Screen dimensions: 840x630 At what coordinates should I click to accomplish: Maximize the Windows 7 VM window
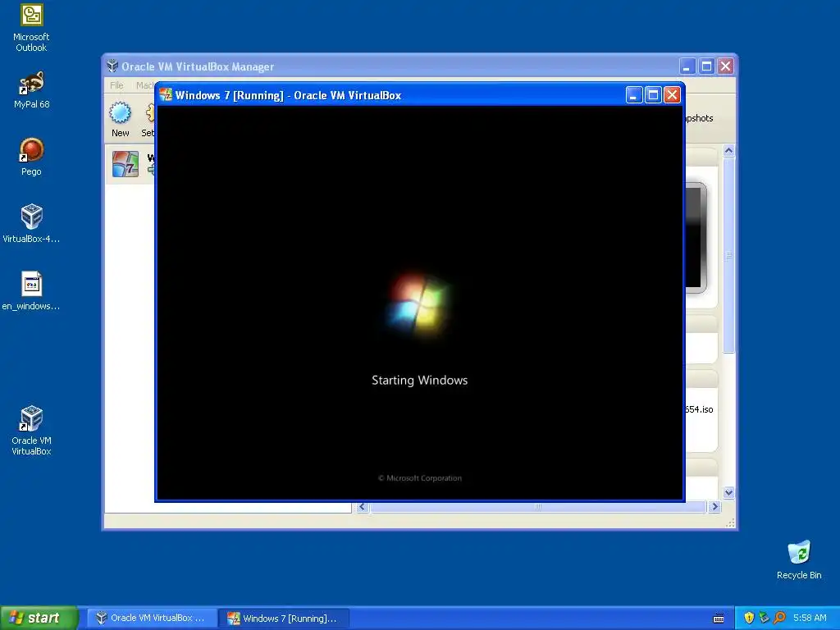click(x=653, y=95)
